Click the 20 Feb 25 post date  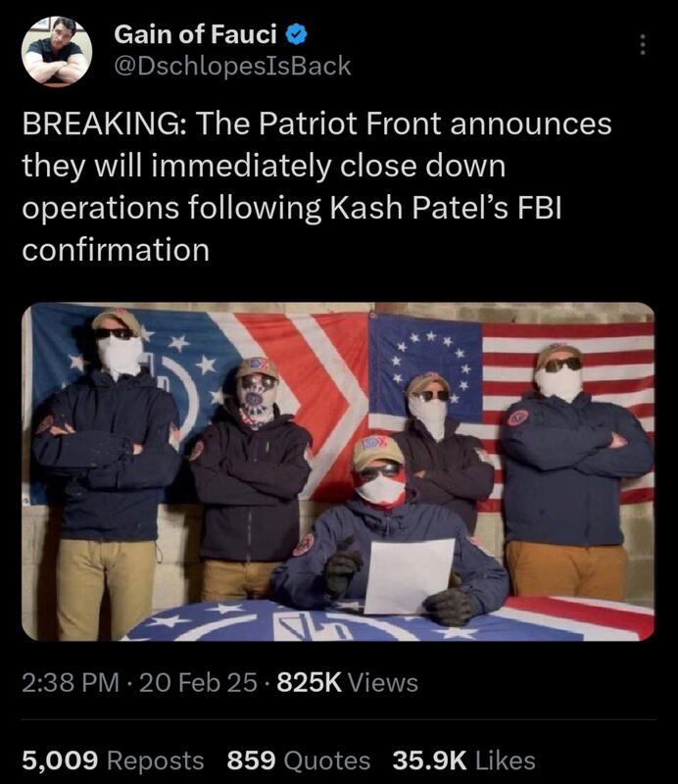(x=199, y=682)
